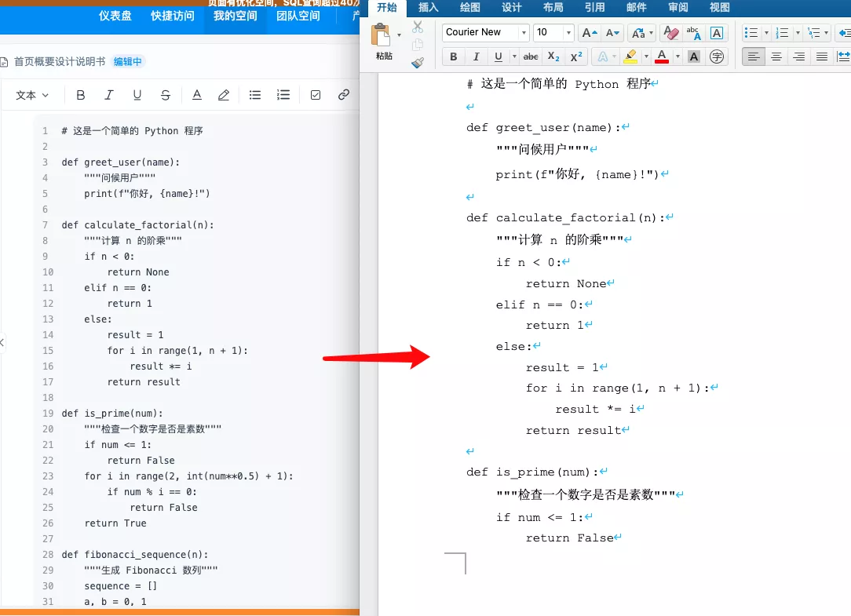Switch to the 布局 ribbon tab
The width and height of the screenshot is (851, 616).
(x=553, y=7)
